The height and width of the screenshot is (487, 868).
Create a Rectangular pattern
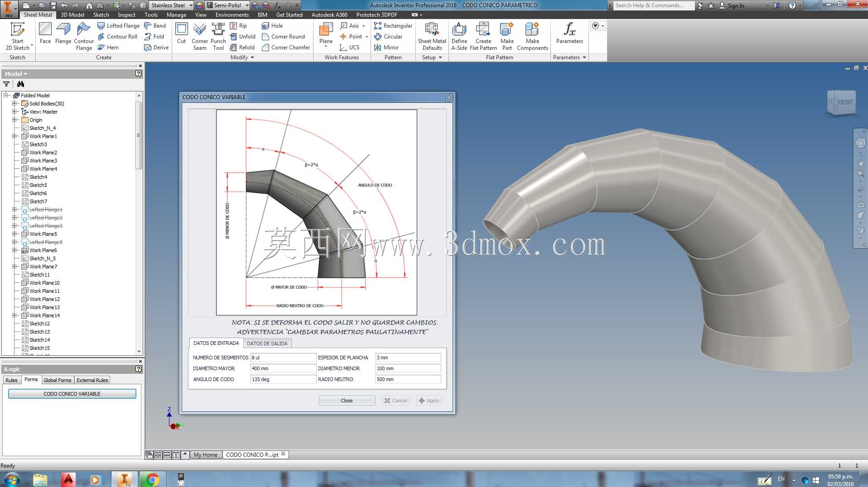393,26
